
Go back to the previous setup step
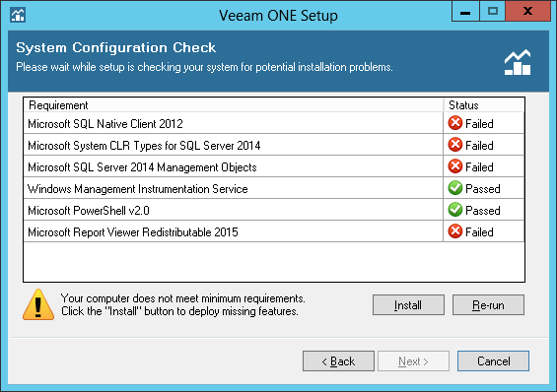coord(338,361)
